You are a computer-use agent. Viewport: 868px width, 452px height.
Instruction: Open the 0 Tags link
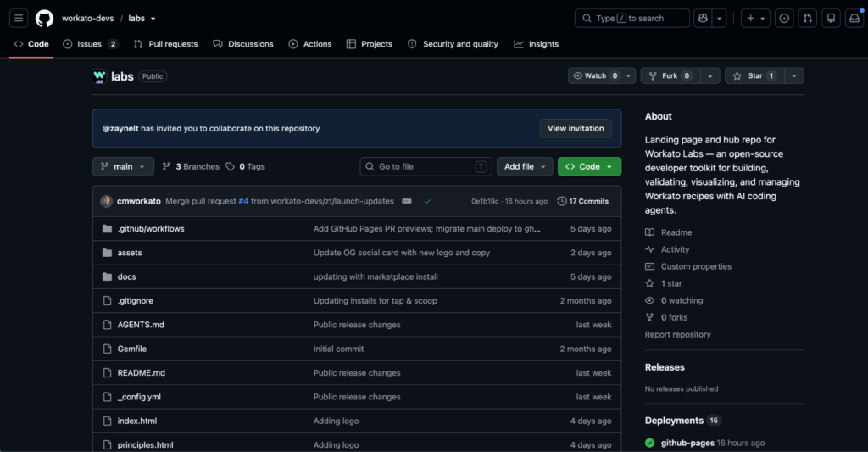tap(246, 167)
